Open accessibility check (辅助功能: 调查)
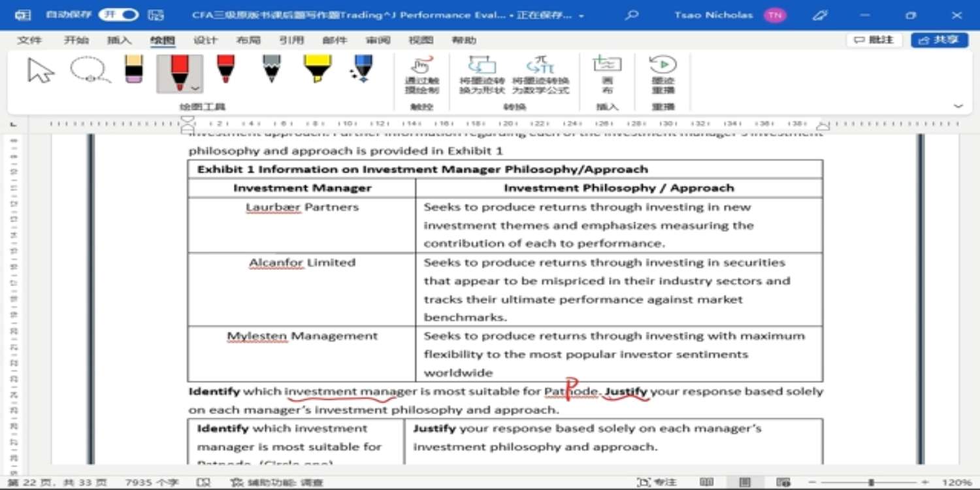Screen dimensions: 980x490 click(277, 482)
